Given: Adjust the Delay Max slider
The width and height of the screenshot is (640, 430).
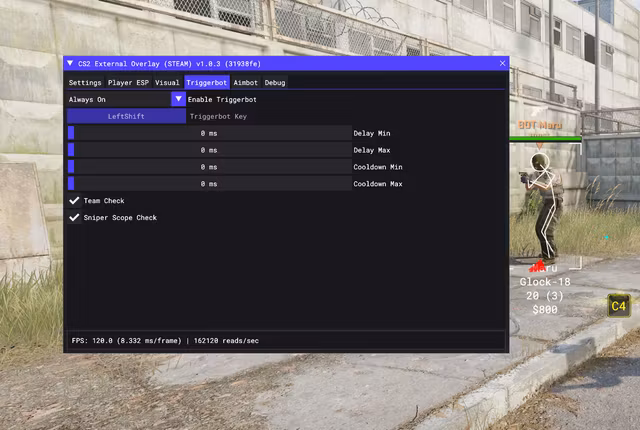Looking at the screenshot, I should tap(209, 150).
